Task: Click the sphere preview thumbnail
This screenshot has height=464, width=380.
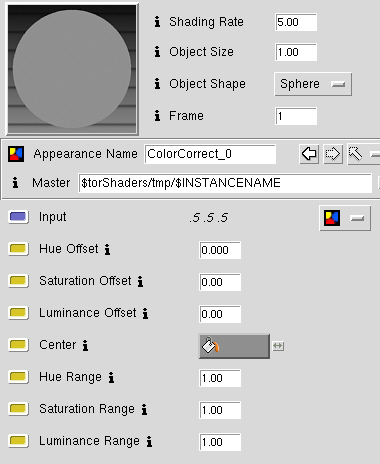Action: [x=72, y=69]
